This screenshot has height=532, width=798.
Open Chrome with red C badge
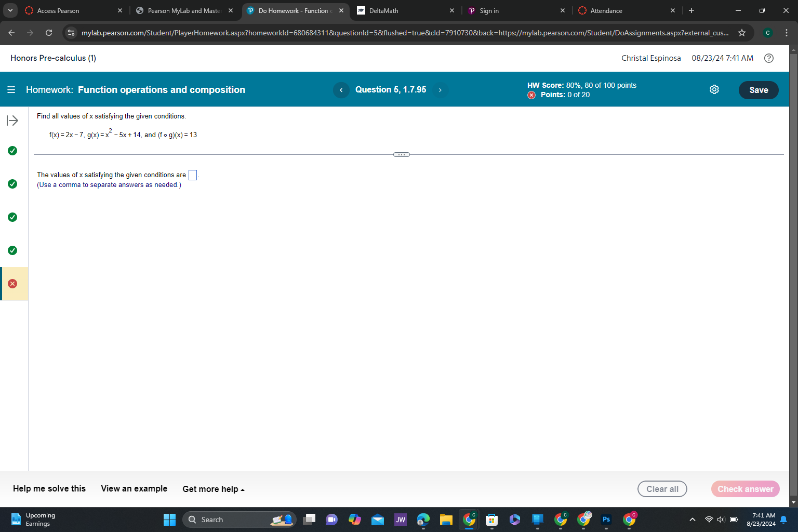pyautogui.click(x=629, y=519)
